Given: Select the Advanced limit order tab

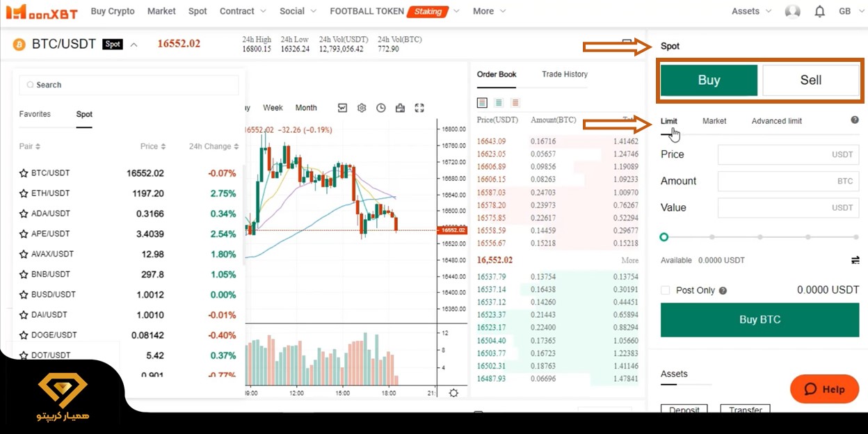Looking at the screenshot, I should tap(776, 120).
